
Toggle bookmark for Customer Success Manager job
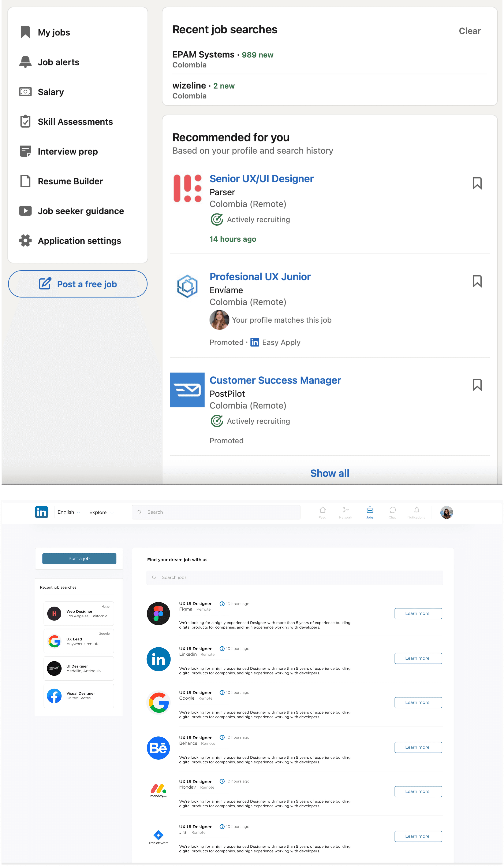tap(477, 385)
